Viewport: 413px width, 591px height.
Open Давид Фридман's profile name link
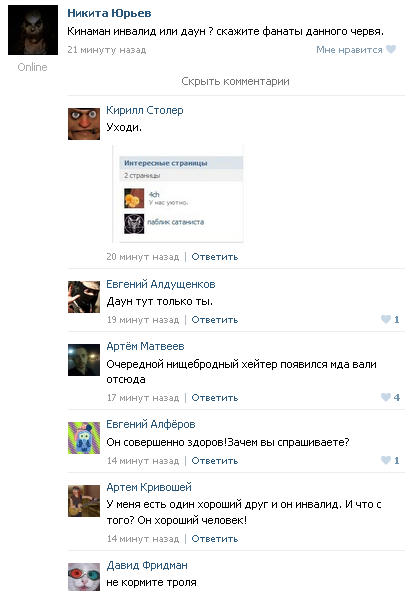[147, 565]
